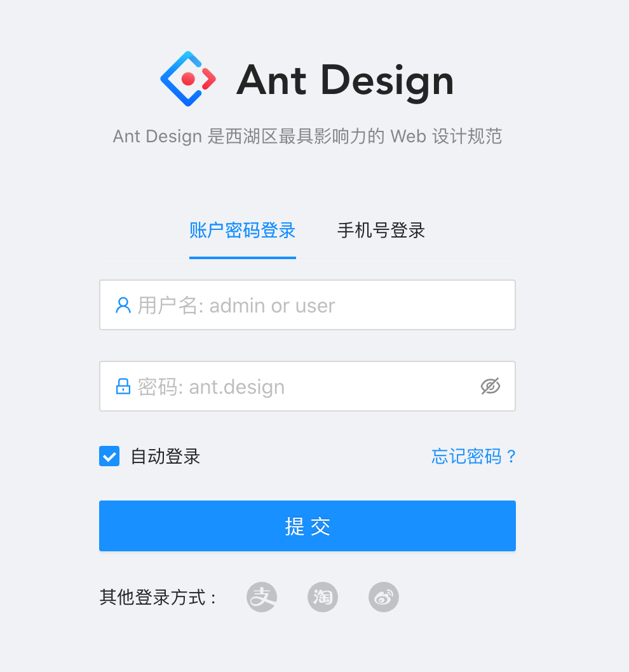Click the Ant Design title text

(x=345, y=80)
